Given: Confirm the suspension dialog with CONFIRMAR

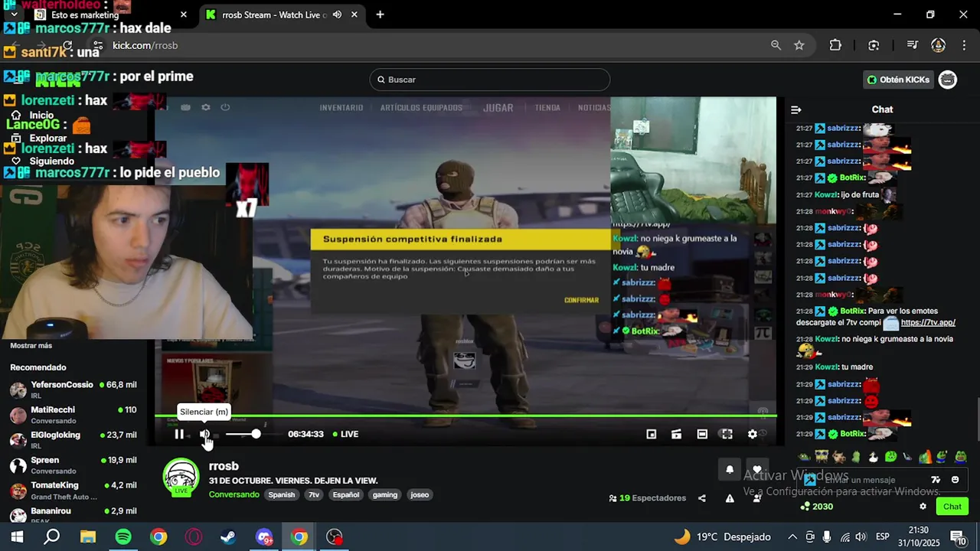Looking at the screenshot, I should tap(581, 300).
